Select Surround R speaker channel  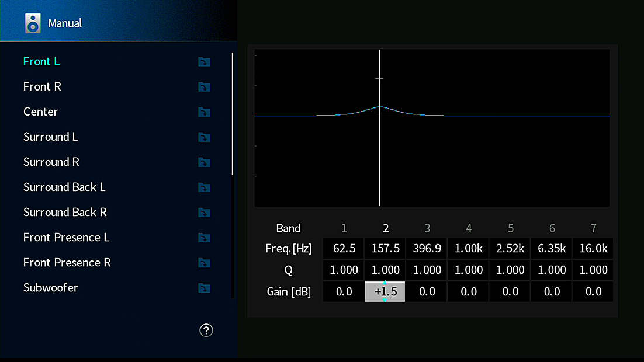point(51,162)
